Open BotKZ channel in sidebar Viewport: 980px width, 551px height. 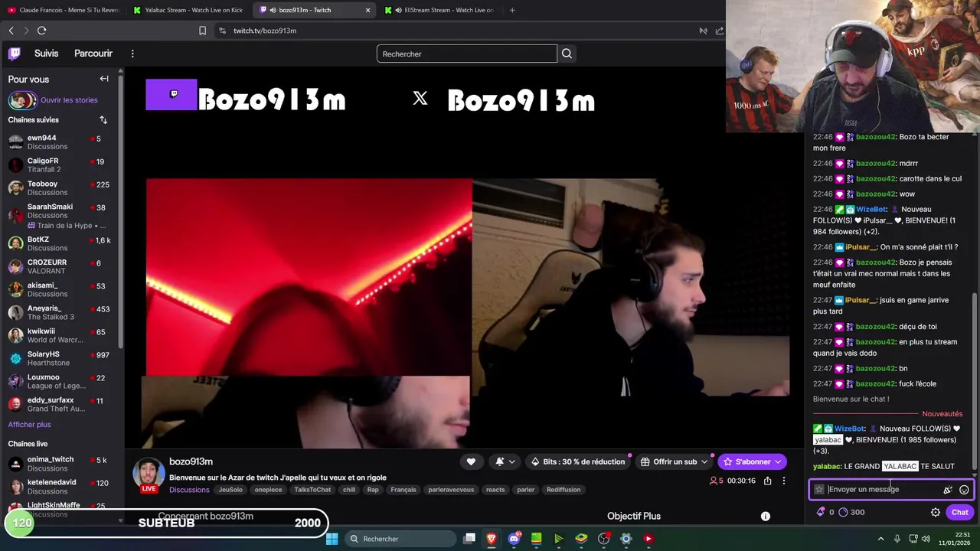[61, 244]
